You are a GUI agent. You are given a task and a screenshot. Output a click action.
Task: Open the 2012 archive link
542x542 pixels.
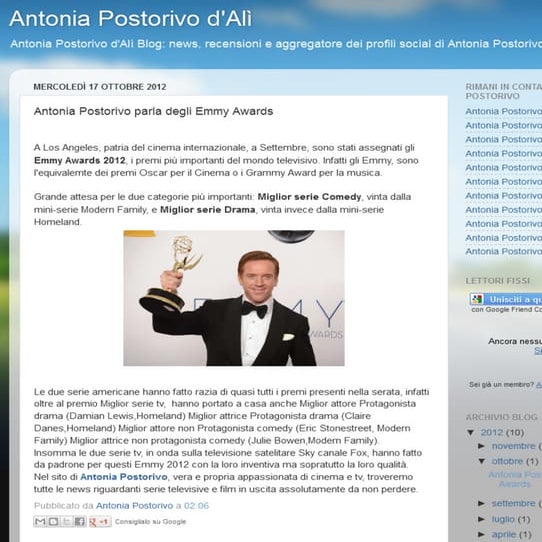492,432
